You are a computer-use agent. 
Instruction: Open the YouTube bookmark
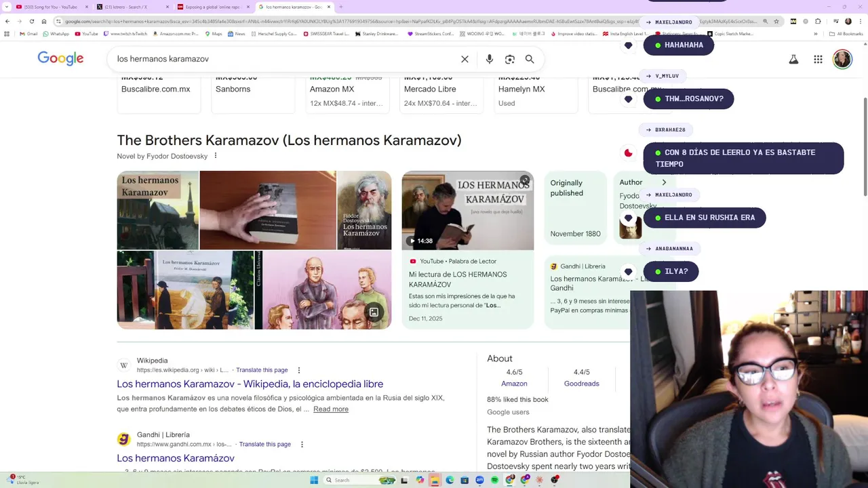pyautogui.click(x=86, y=33)
